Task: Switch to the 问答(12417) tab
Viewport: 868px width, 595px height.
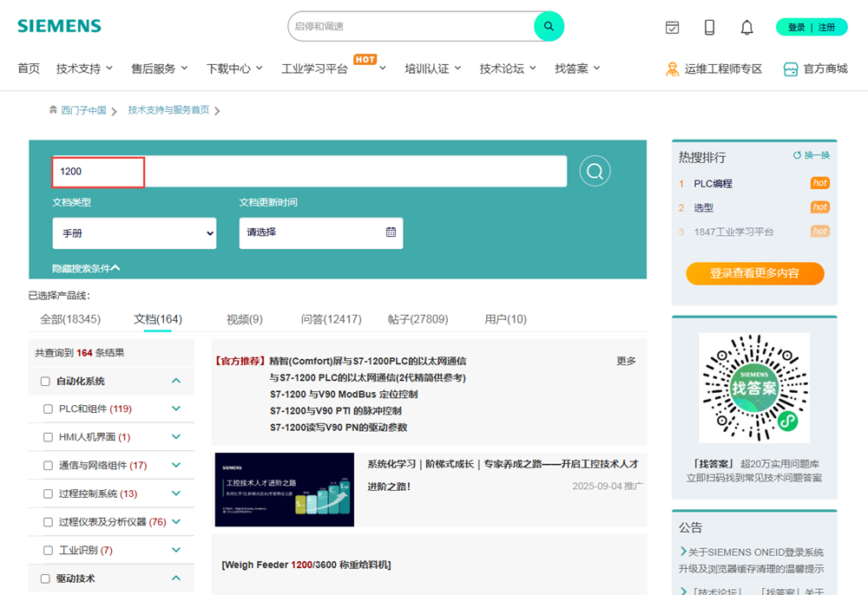Action: click(331, 319)
